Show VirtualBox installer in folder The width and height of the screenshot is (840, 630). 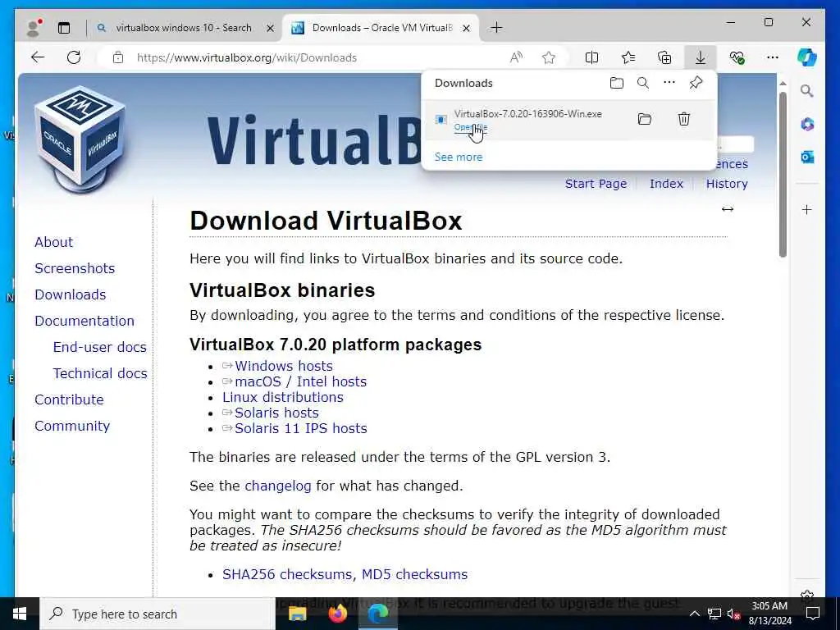[x=645, y=119]
